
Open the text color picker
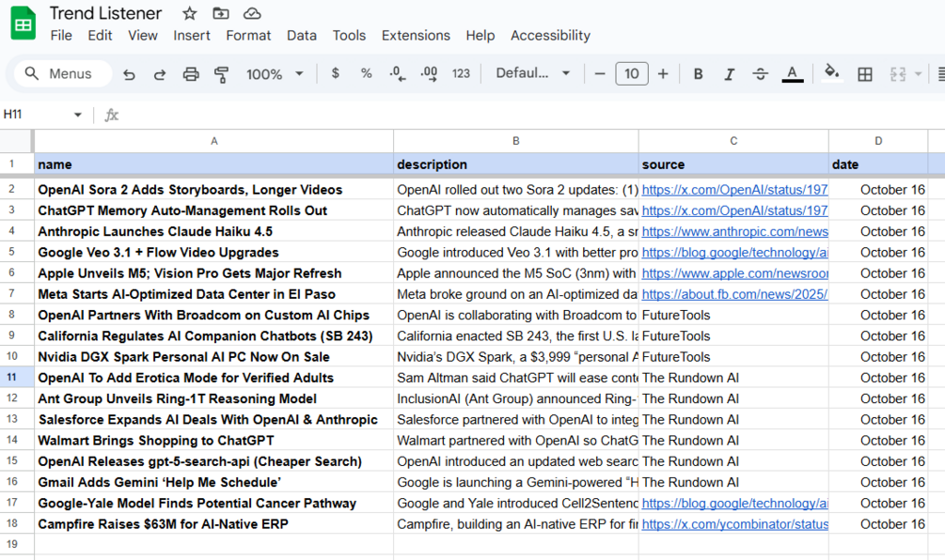pos(792,73)
